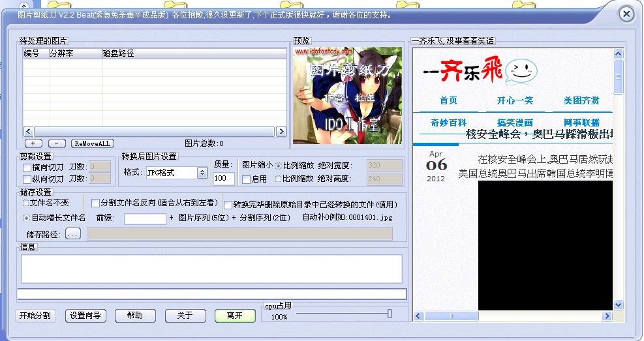Click the ReMoveALL button
This screenshot has width=644, height=341.
click(x=93, y=143)
